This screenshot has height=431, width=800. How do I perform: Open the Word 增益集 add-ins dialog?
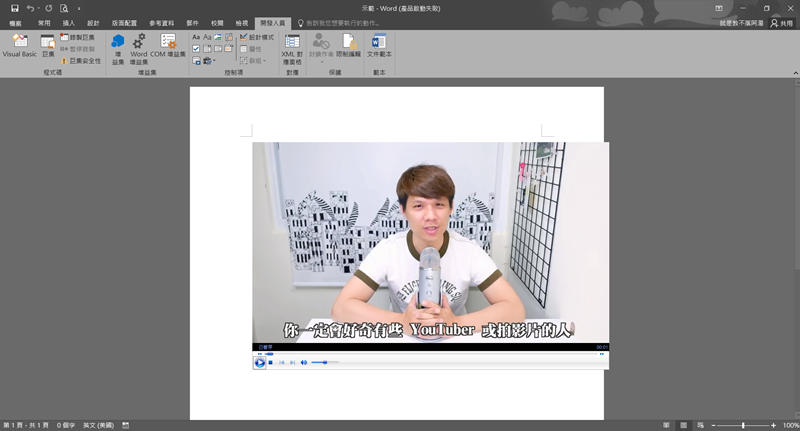(x=138, y=47)
